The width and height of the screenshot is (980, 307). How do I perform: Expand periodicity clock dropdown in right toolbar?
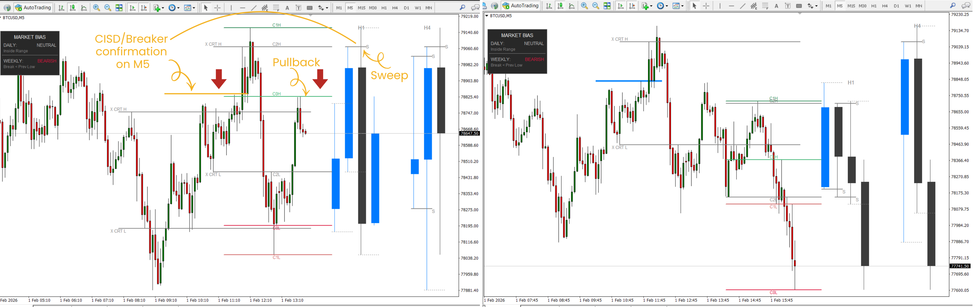point(662,6)
